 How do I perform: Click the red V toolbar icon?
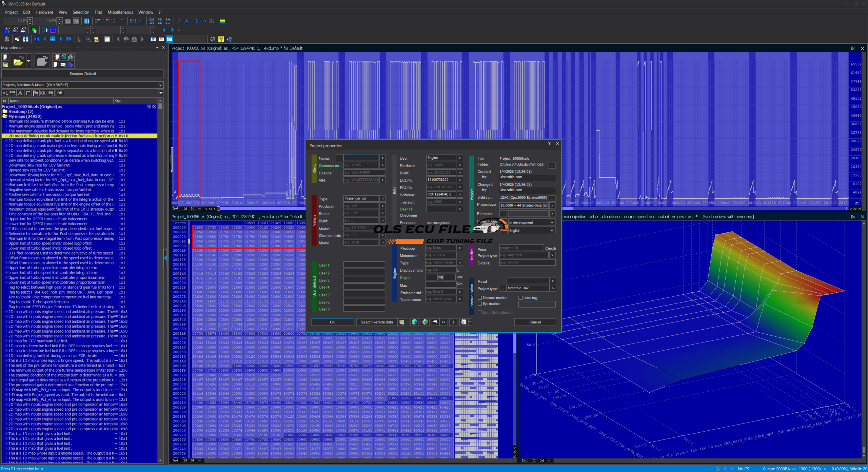161,39
